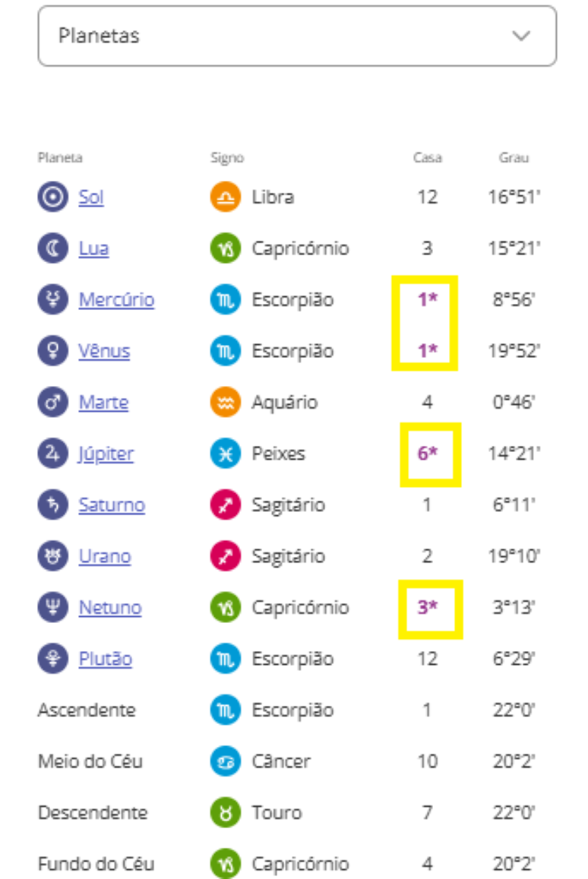Click the Peixes zodiac icon

[x=226, y=454]
